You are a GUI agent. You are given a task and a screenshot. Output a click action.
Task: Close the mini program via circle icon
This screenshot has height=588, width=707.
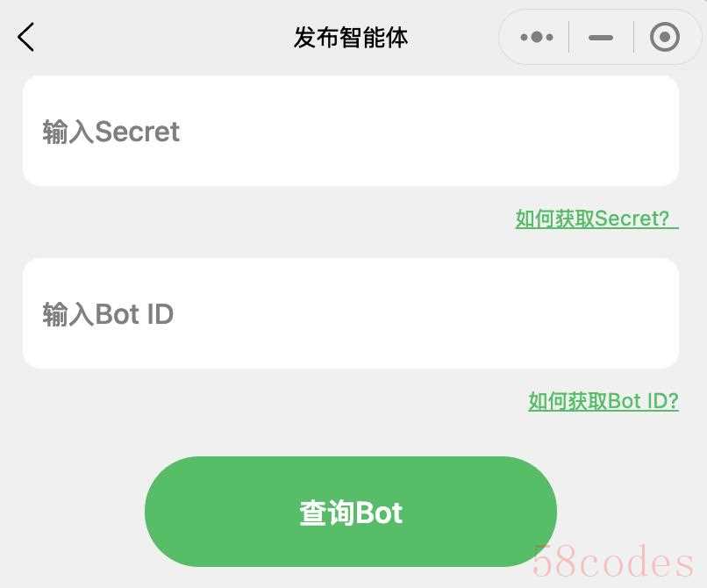[665, 37]
